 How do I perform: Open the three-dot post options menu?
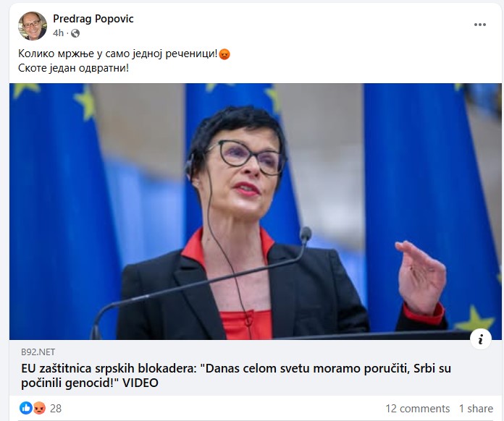(x=479, y=25)
